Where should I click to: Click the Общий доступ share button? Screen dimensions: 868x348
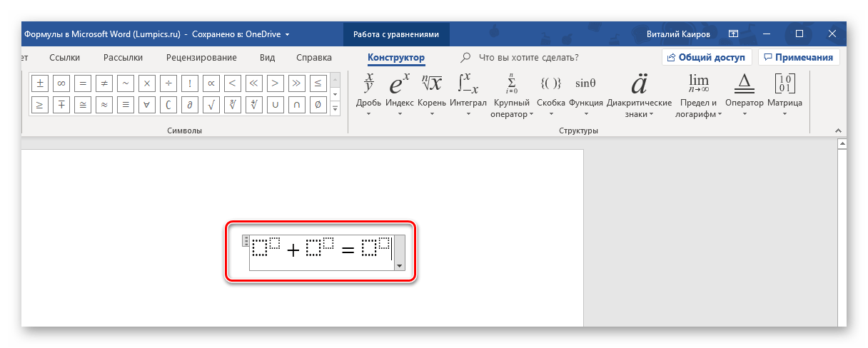tap(707, 57)
